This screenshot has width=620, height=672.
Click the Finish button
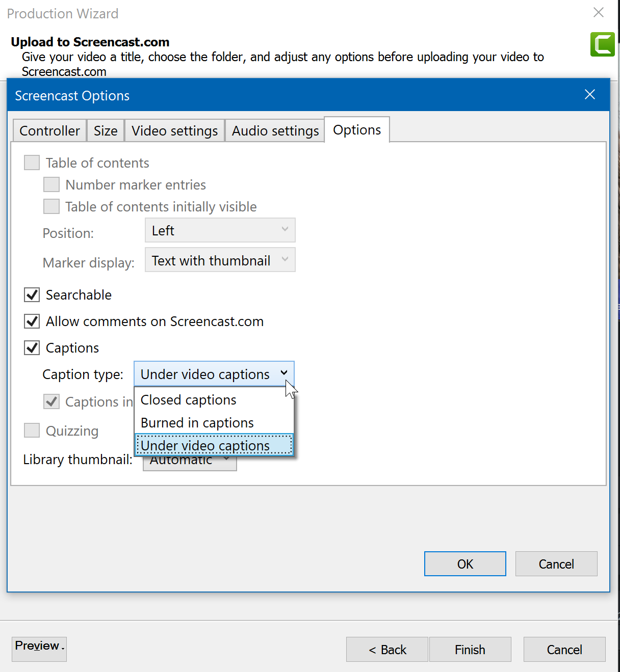[x=470, y=649]
